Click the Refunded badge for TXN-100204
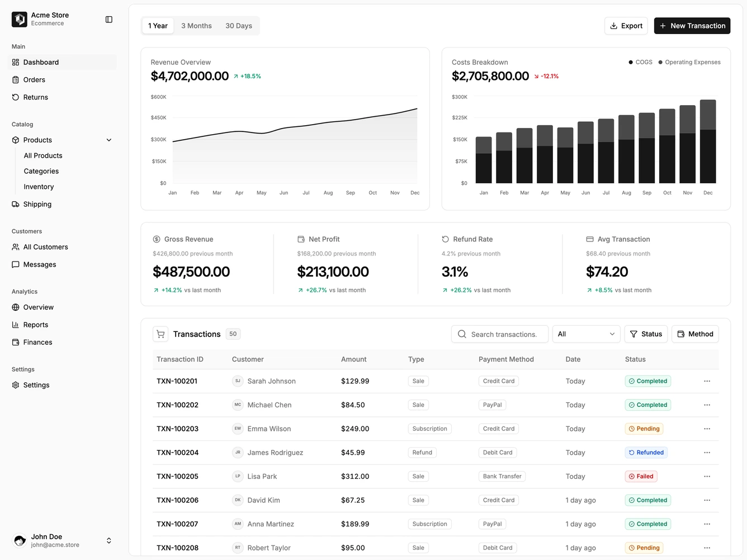Image resolution: width=747 pixels, height=560 pixels. (x=646, y=453)
